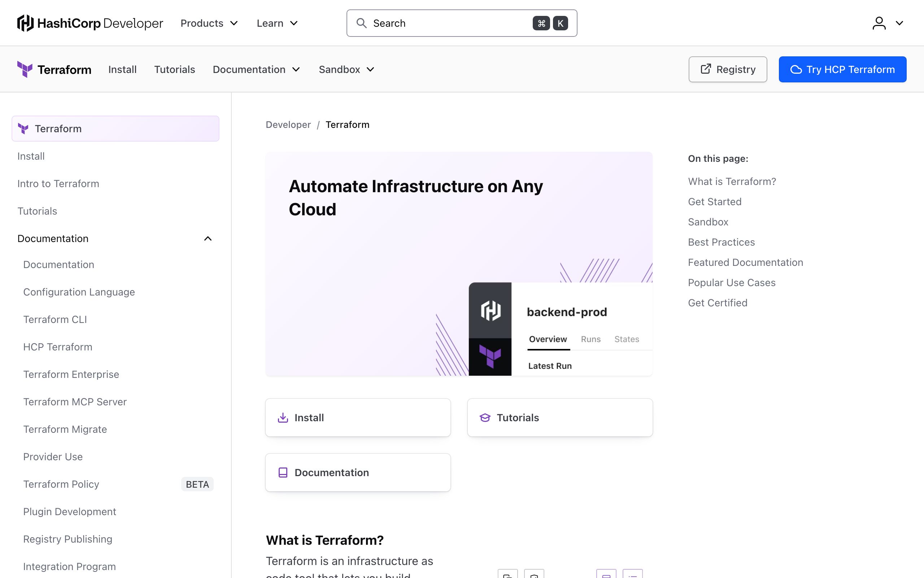924x578 pixels.
Task: Click the HashiCorp Developer logo
Action: (90, 23)
